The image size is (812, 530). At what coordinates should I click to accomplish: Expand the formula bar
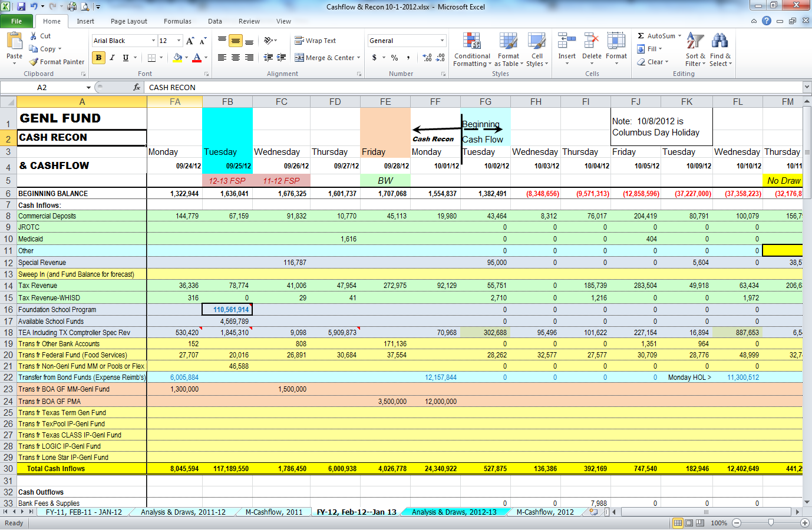click(807, 87)
